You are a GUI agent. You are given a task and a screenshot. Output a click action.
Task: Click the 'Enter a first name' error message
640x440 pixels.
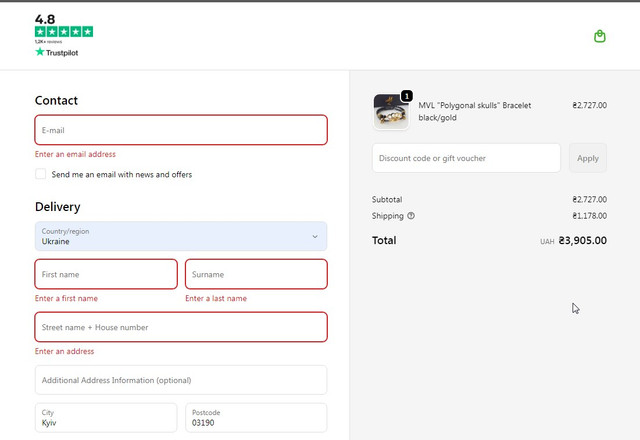click(x=66, y=298)
